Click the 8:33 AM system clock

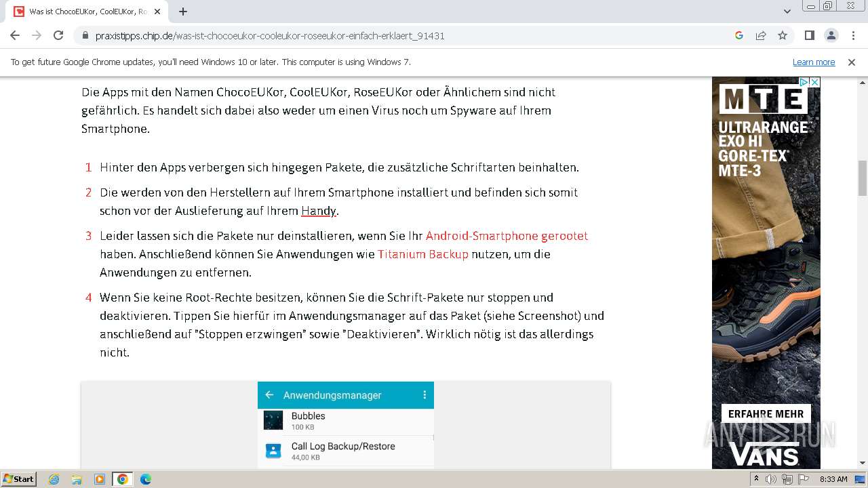(833, 479)
